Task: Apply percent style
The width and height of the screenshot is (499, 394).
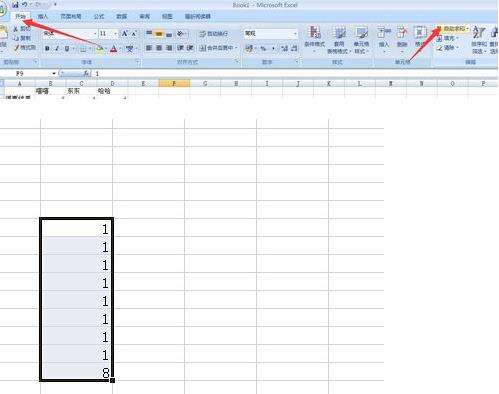Action: [x=263, y=49]
